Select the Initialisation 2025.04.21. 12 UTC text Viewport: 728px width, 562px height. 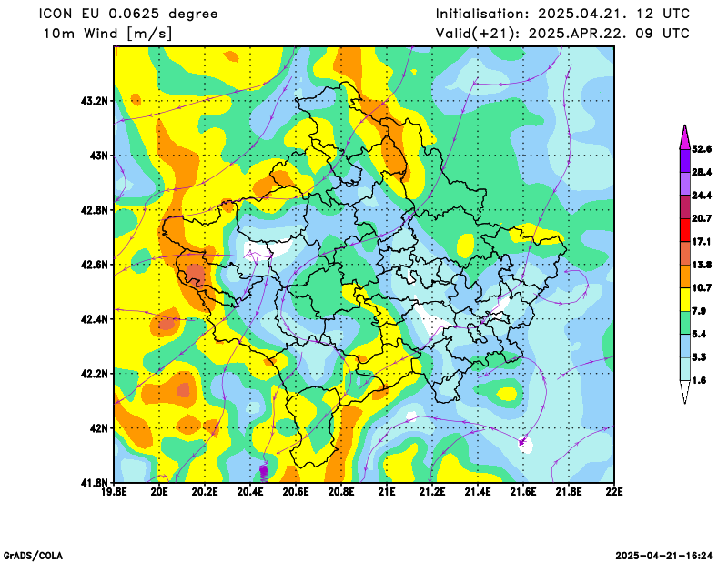[562, 14]
